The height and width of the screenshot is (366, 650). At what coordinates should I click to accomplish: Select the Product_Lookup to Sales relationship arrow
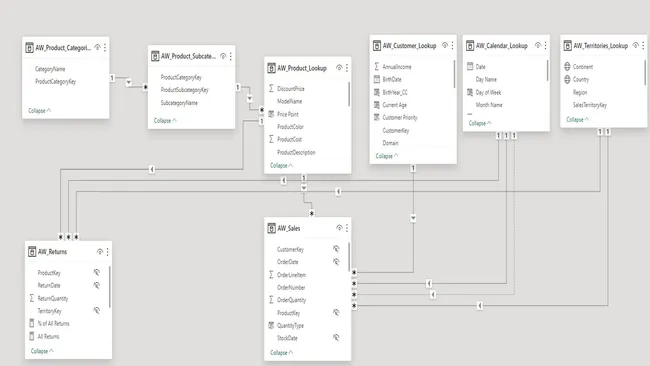click(304, 188)
